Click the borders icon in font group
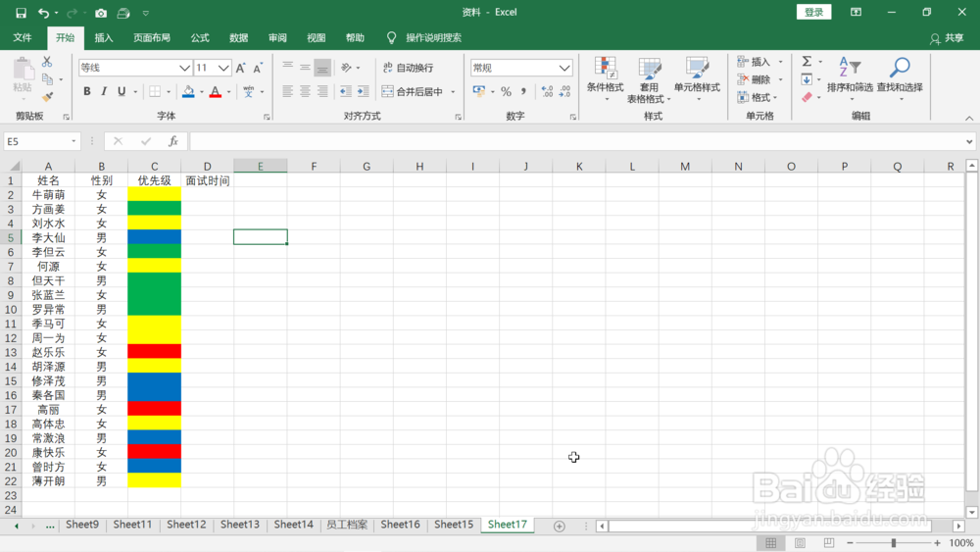Viewport: 980px width, 552px height. click(x=155, y=92)
